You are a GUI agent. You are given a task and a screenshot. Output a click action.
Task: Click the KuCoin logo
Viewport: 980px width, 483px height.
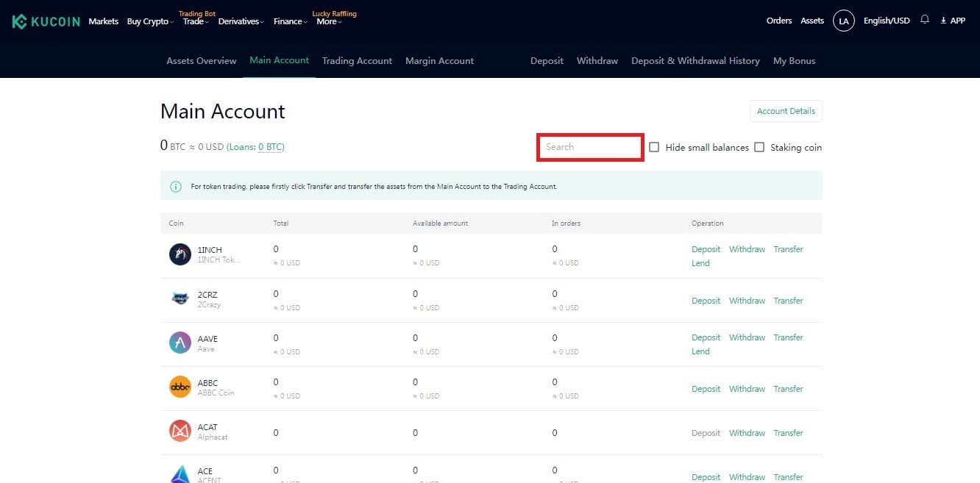[46, 21]
